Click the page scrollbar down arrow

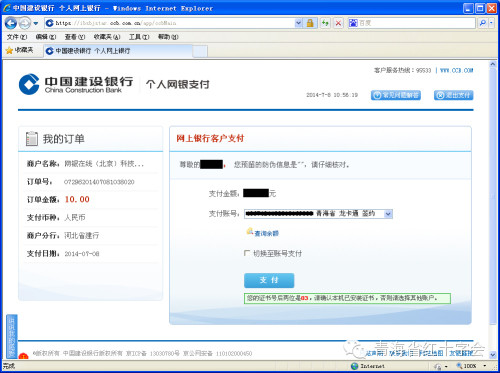493,354
